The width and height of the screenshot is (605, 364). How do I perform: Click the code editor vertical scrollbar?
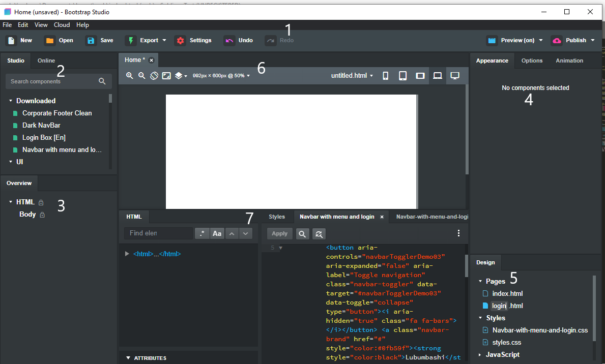(x=466, y=266)
